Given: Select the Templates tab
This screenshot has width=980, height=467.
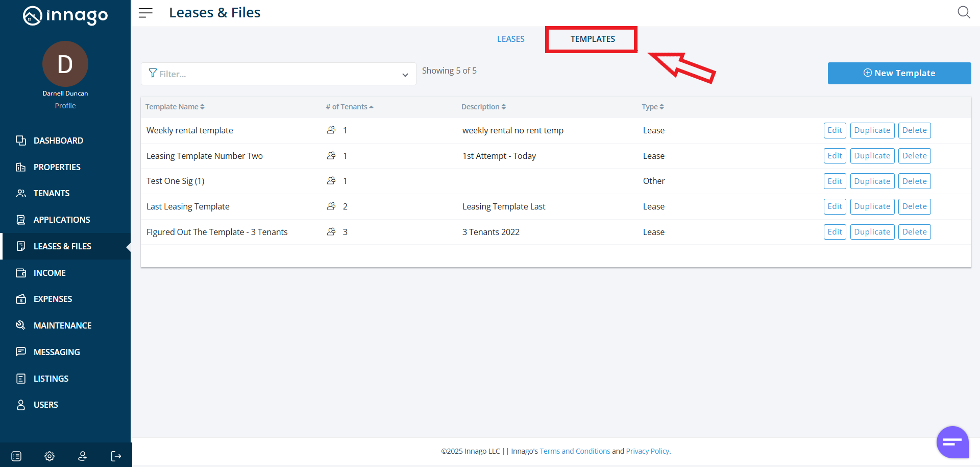Looking at the screenshot, I should click(x=592, y=39).
